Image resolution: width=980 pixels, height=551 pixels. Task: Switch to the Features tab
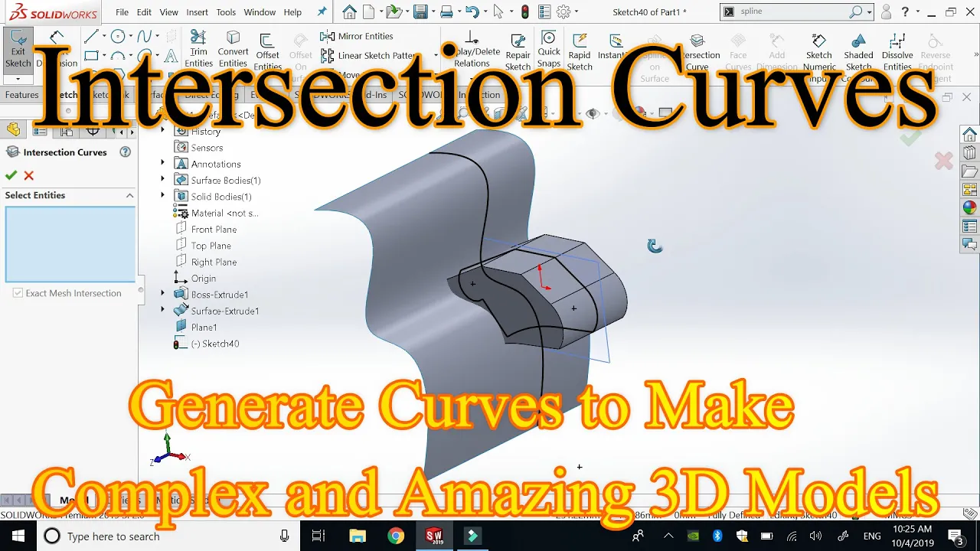(21, 95)
